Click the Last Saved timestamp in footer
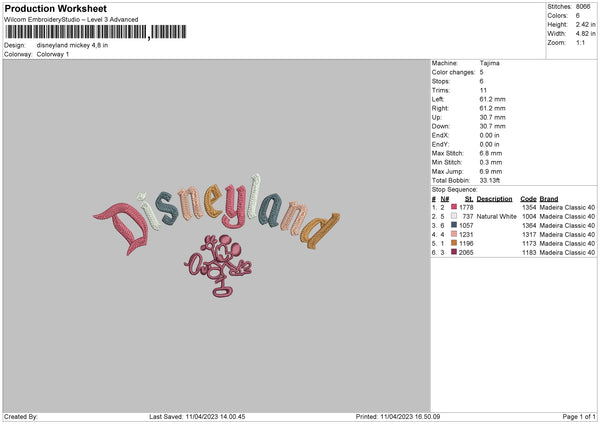The width and height of the screenshot is (600, 424). [x=197, y=417]
